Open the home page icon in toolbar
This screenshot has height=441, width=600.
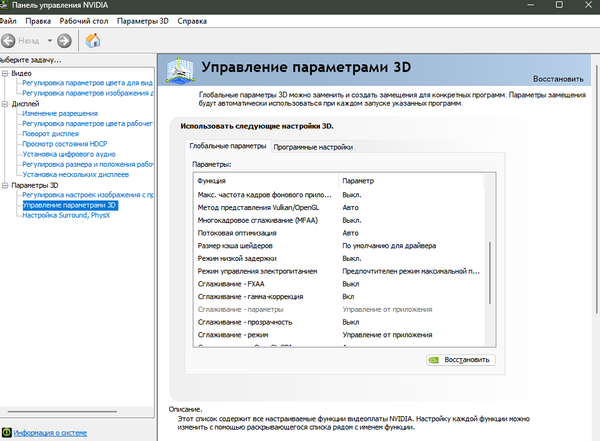pyautogui.click(x=93, y=41)
